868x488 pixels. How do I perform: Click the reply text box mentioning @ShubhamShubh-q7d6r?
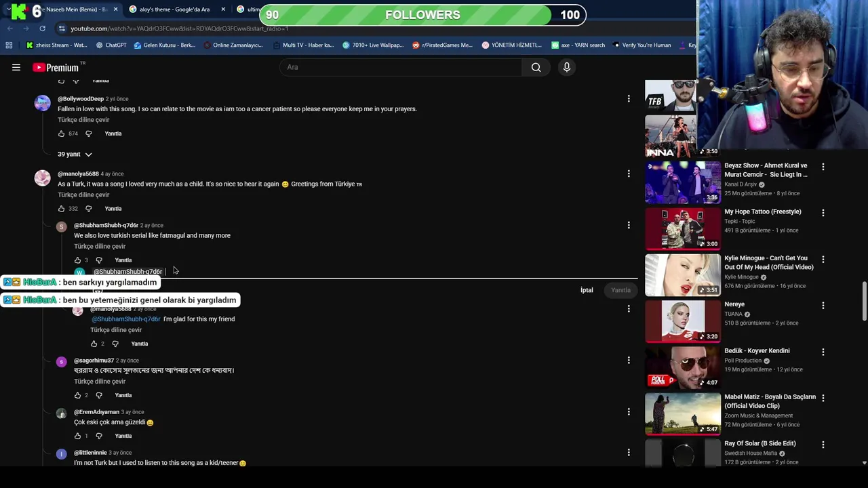click(x=366, y=272)
